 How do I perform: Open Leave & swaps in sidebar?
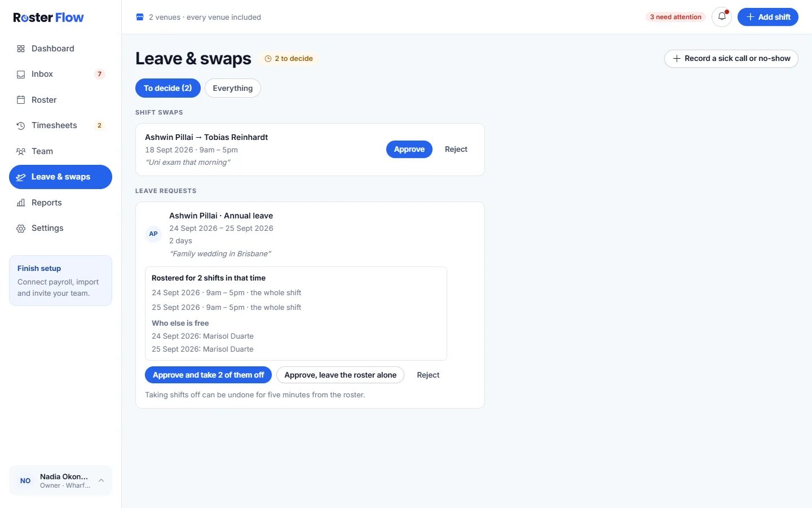click(60, 177)
